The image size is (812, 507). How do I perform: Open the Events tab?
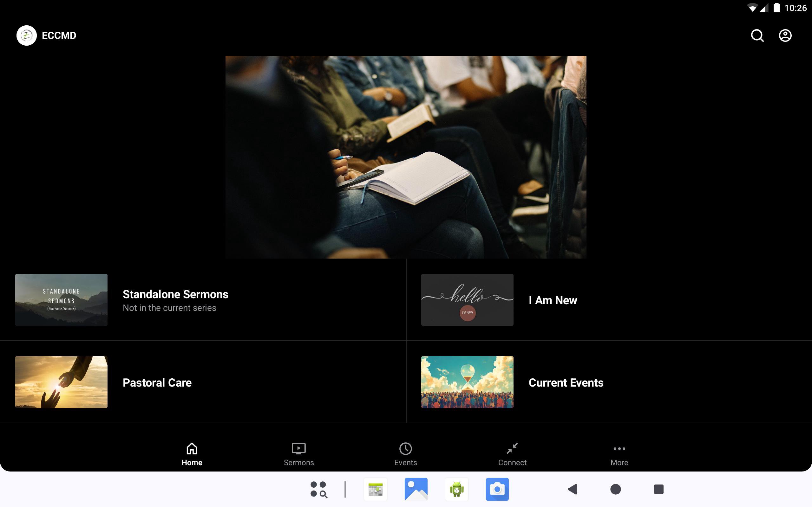pos(405,454)
